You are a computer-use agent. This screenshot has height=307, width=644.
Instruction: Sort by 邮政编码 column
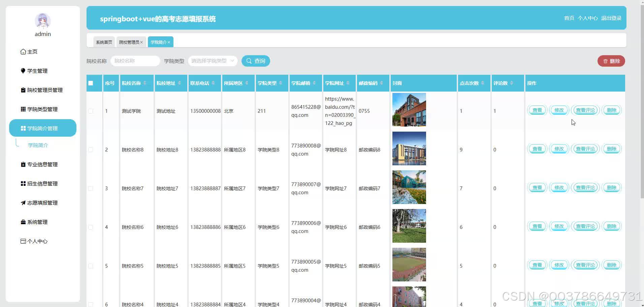coord(382,83)
